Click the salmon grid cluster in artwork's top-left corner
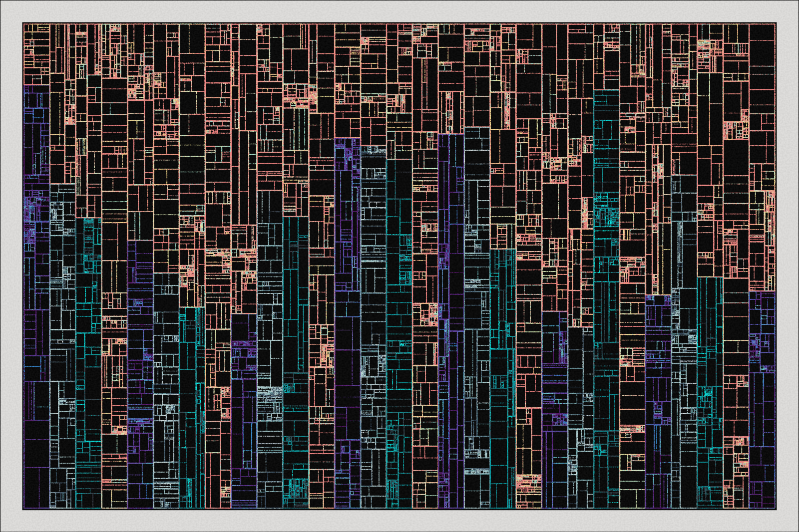The image size is (799, 532). [36, 50]
